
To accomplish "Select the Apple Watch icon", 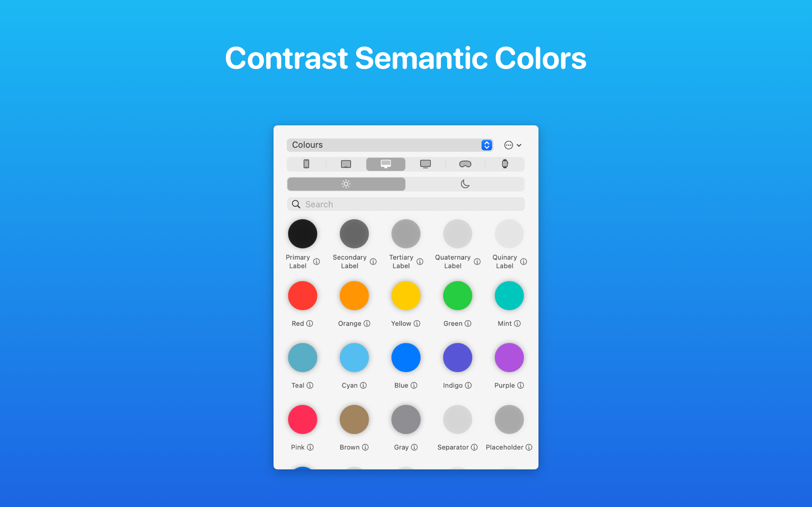I will (504, 164).
